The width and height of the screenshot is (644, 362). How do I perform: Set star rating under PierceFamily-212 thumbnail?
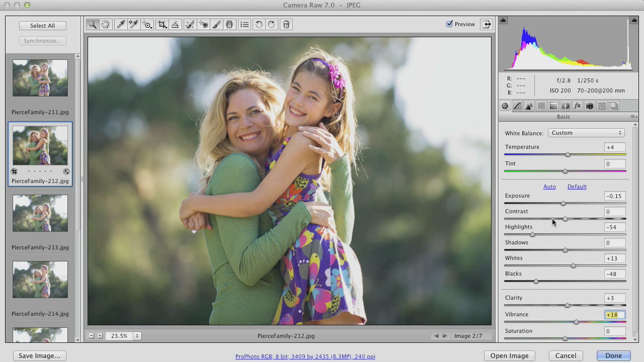[40, 171]
